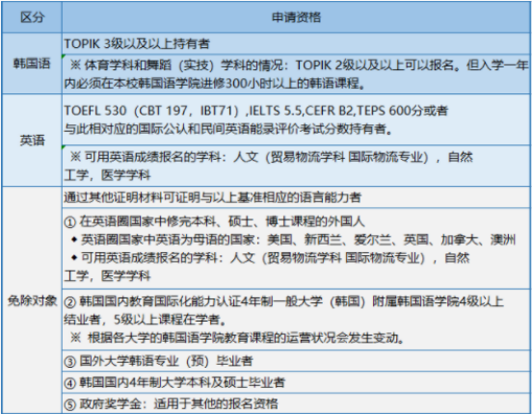Screen dimensions: 532x414
Task: Click the '区分' header cell
Action: (x=32, y=17)
